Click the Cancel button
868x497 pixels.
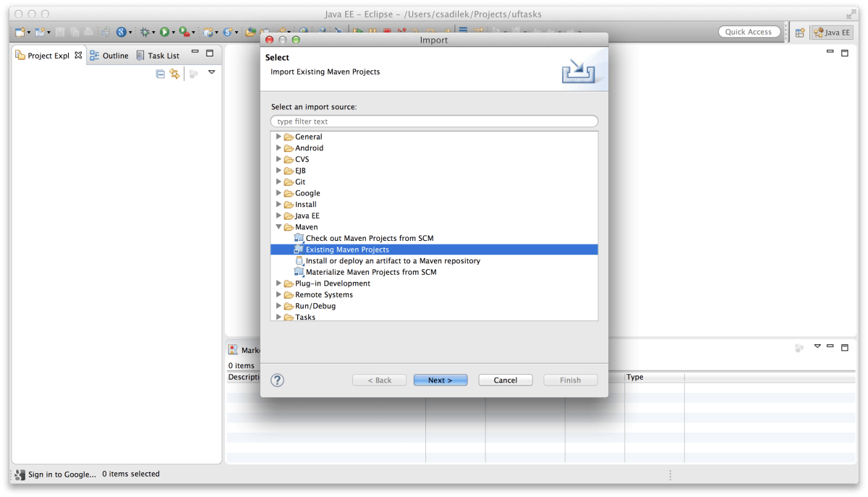click(506, 380)
